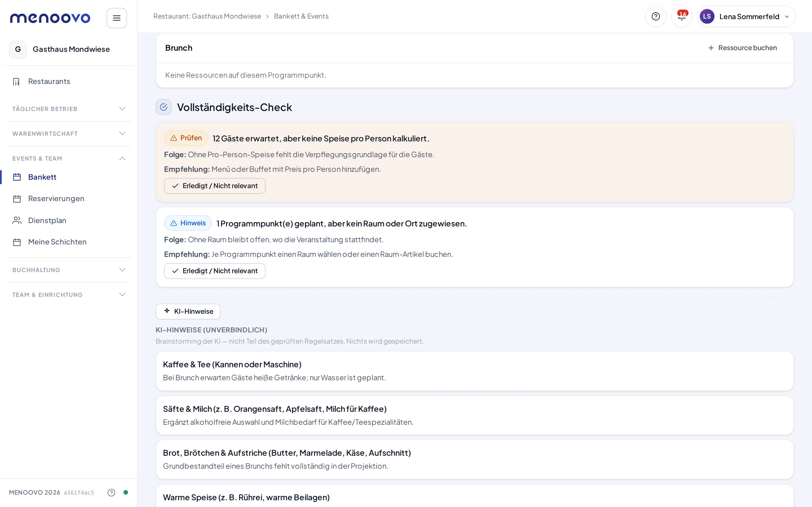Click the menoovo logo
Viewport: 812px width, 507px height.
pos(50,18)
